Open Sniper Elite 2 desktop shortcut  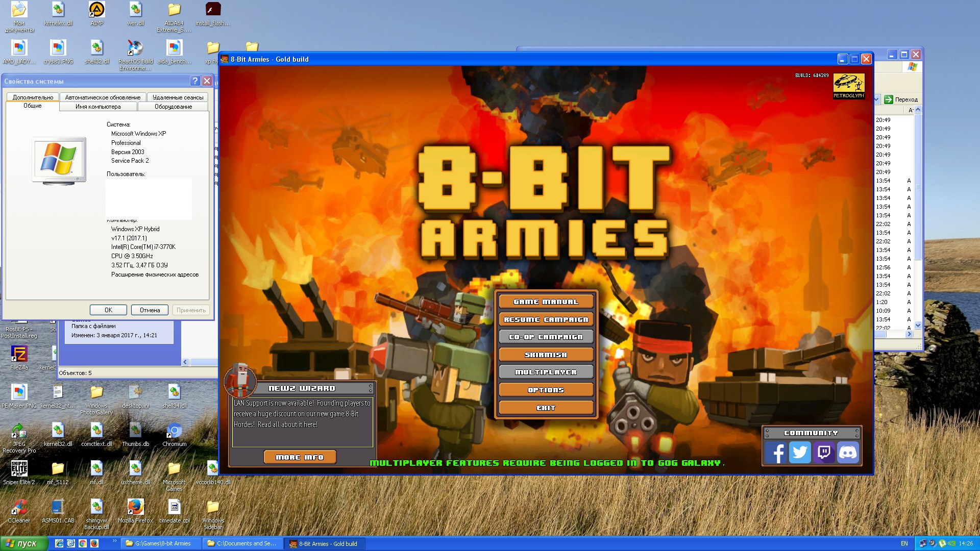click(x=19, y=472)
